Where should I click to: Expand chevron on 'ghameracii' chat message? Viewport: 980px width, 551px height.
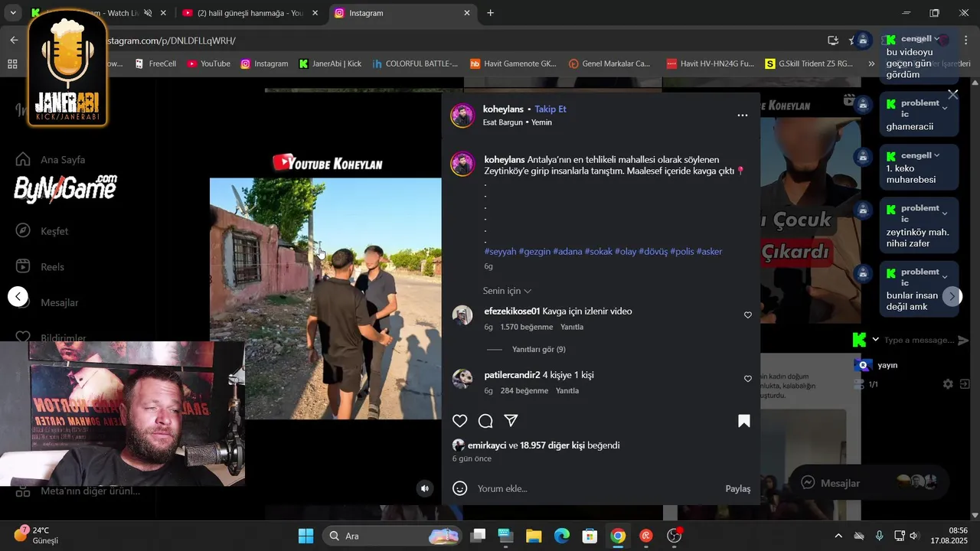pyautogui.click(x=945, y=109)
